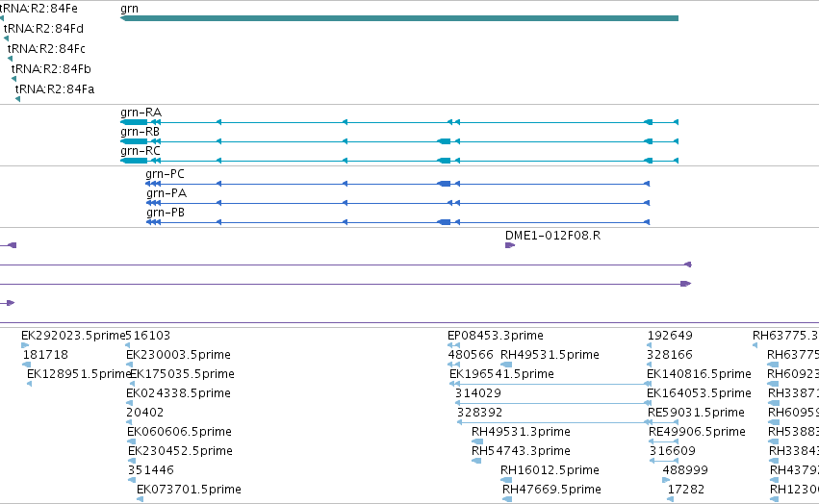Open EST RH54743.3prime
The width and height of the screenshot is (819, 504).
tap(521, 451)
